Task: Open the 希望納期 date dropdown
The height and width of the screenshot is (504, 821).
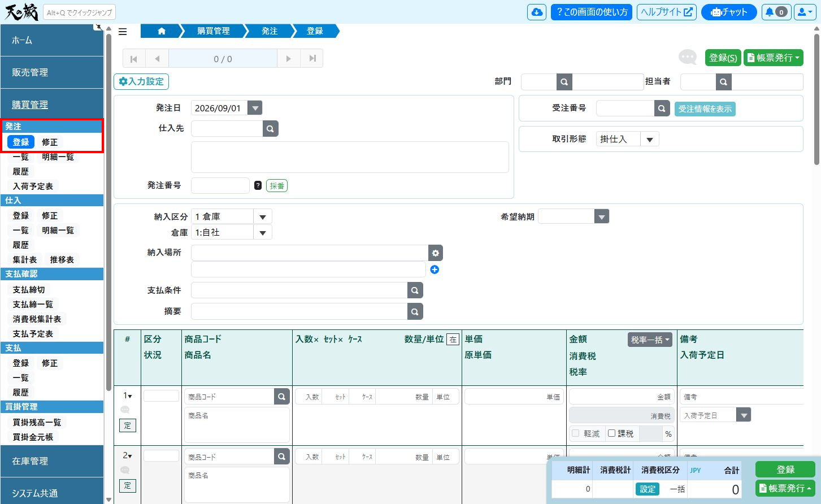Action: click(x=602, y=217)
